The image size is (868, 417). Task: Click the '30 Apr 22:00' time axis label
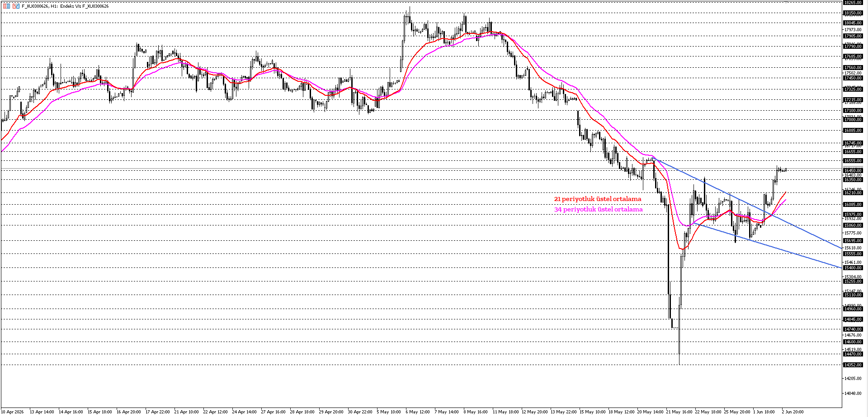360,412
